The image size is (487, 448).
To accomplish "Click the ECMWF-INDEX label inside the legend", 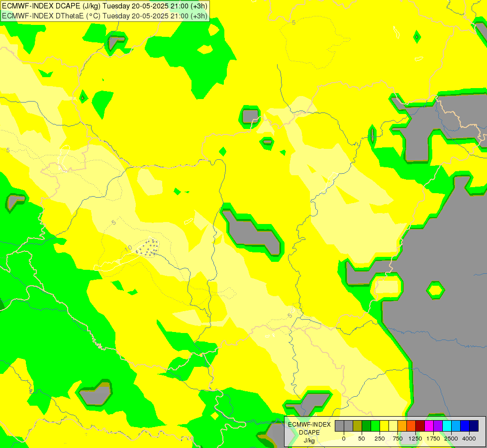I will [309, 425].
